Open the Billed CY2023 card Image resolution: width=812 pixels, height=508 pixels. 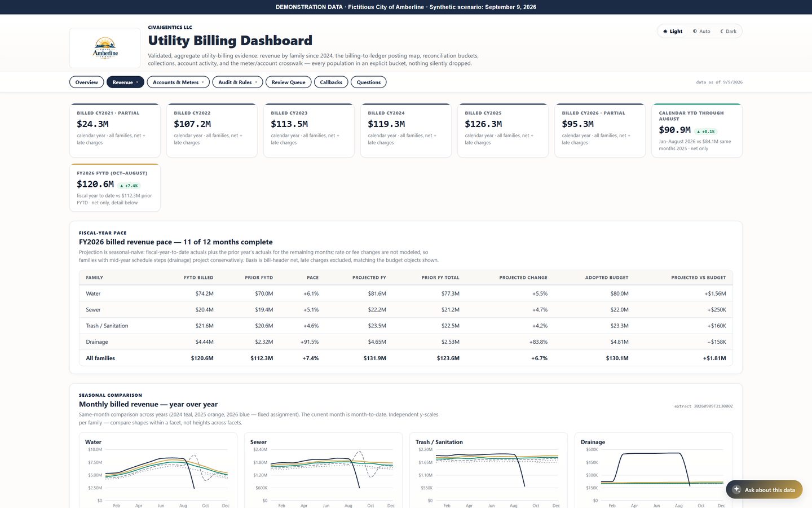(x=309, y=130)
